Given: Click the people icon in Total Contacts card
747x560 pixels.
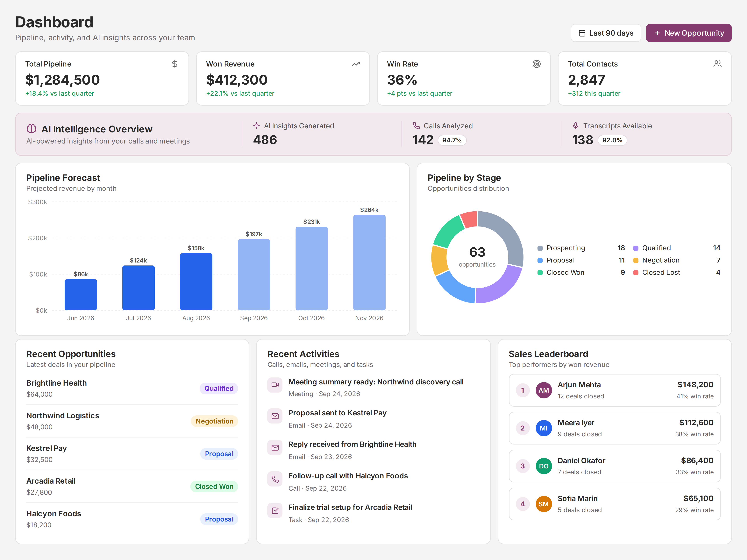Looking at the screenshot, I should [717, 64].
